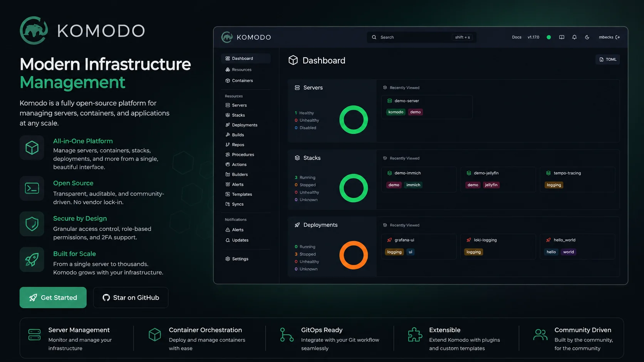This screenshot has height=362, width=644.
Task: Click the Syncs sidebar icon
Action: (228, 204)
